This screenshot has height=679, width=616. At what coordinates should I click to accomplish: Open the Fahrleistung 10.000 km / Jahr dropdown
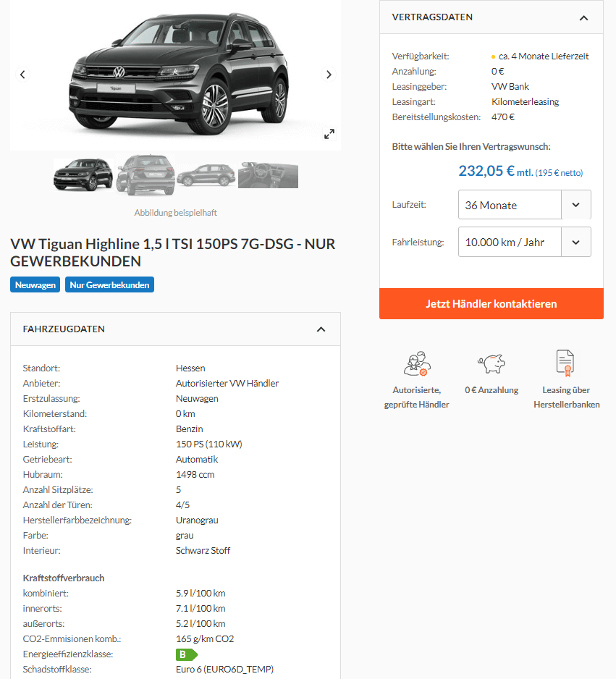pyautogui.click(x=524, y=242)
